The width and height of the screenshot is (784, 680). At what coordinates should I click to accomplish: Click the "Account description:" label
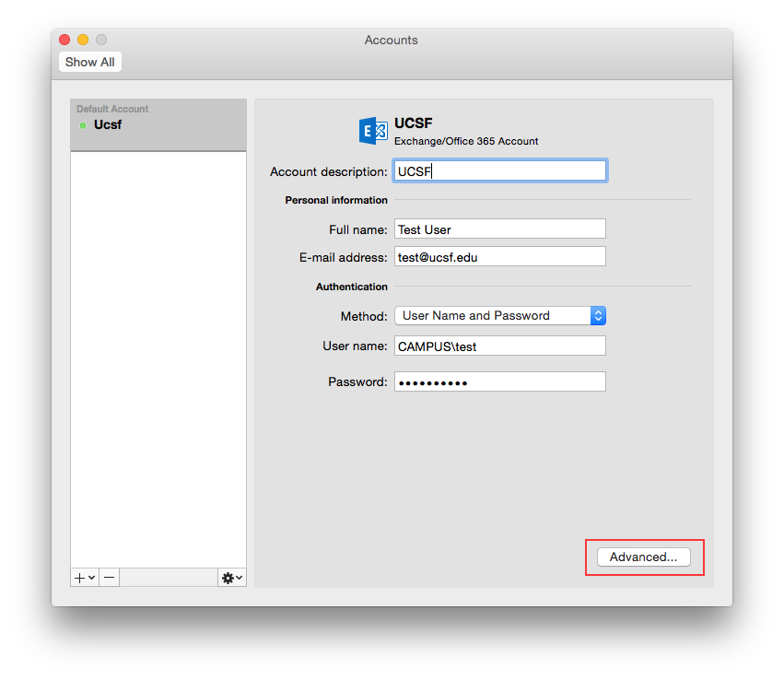329,171
